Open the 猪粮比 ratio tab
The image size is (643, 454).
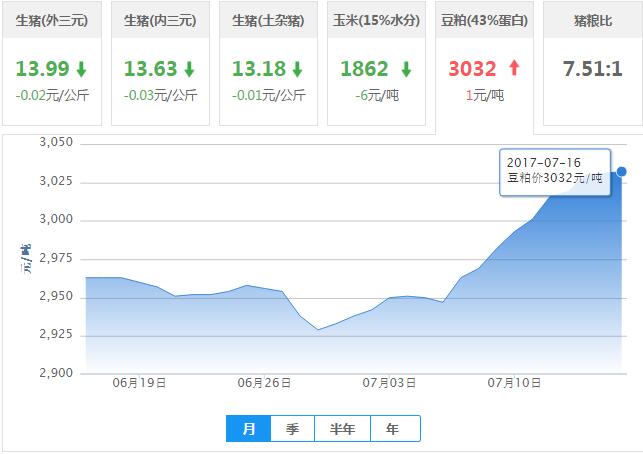point(593,63)
